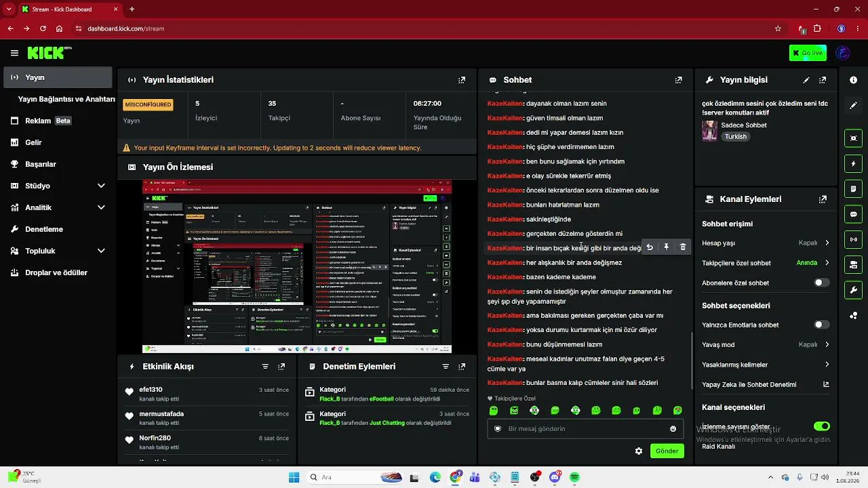Delete the hovered chat message
Viewport: 868px width, 488px height.
683,247
